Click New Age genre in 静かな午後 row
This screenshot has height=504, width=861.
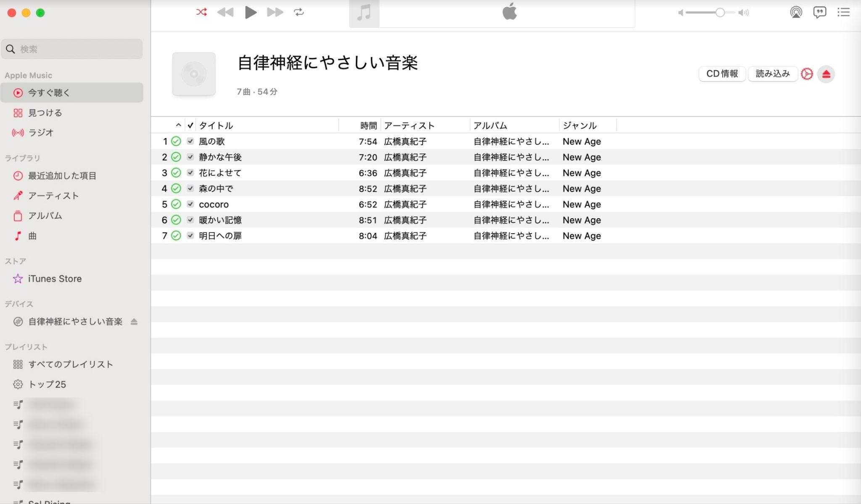(582, 157)
